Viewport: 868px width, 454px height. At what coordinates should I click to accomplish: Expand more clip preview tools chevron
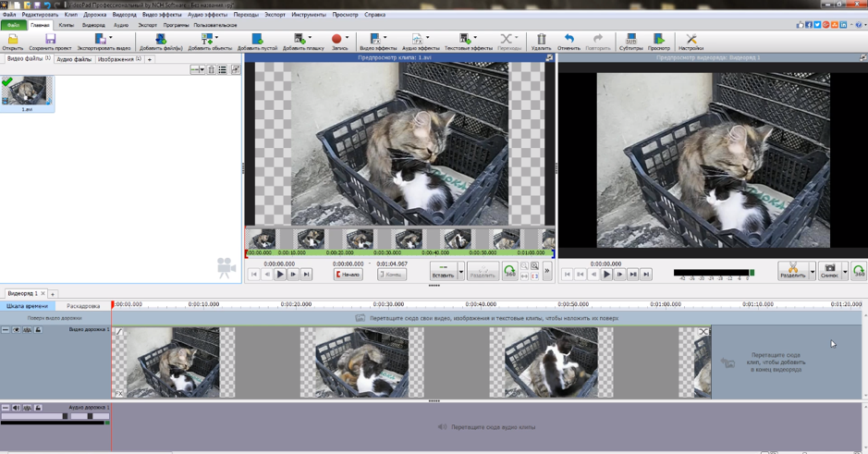(547, 271)
